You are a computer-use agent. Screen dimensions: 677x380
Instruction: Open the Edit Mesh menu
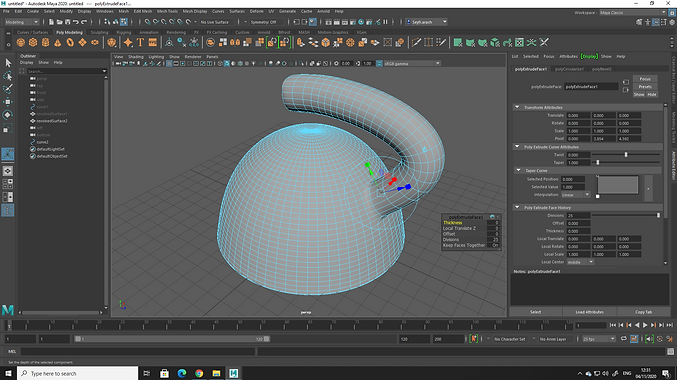point(142,11)
